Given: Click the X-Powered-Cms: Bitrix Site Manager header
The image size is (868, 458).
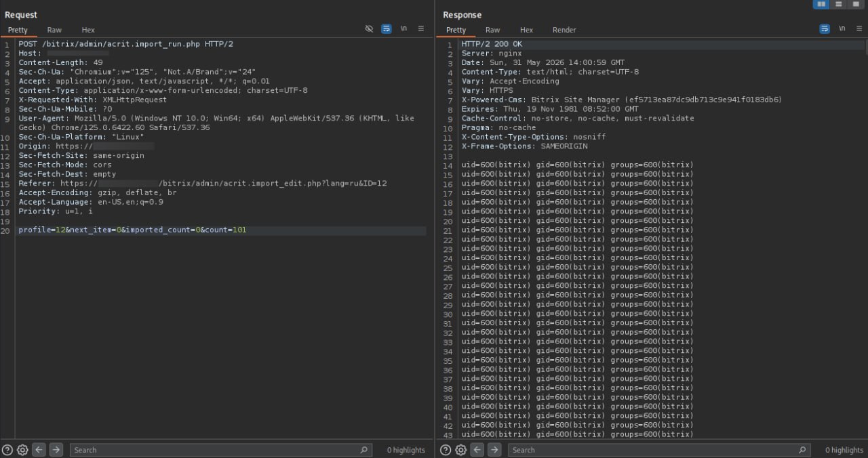Looking at the screenshot, I should (622, 100).
